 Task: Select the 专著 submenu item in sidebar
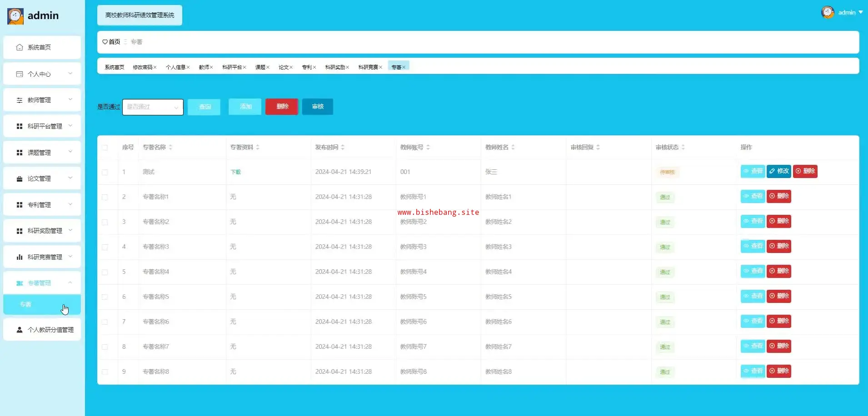click(42, 305)
